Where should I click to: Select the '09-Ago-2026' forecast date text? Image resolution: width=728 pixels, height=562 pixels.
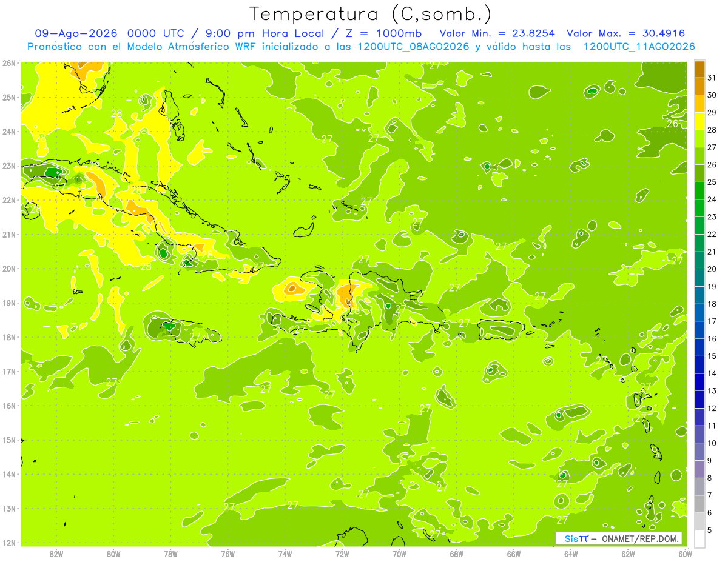[76, 33]
